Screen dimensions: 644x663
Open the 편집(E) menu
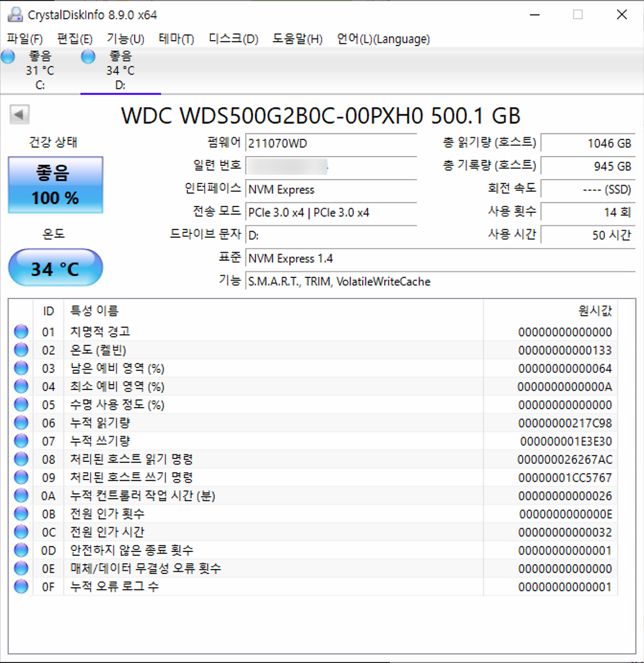pyautogui.click(x=75, y=39)
